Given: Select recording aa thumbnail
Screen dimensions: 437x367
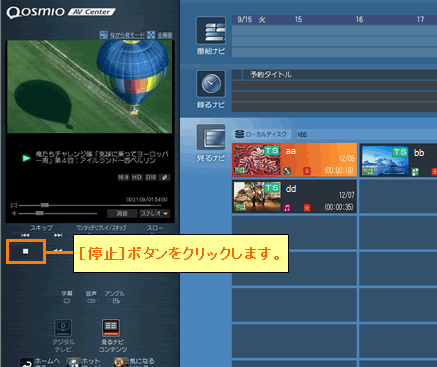Looking at the screenshot, I should pos(257,160).
